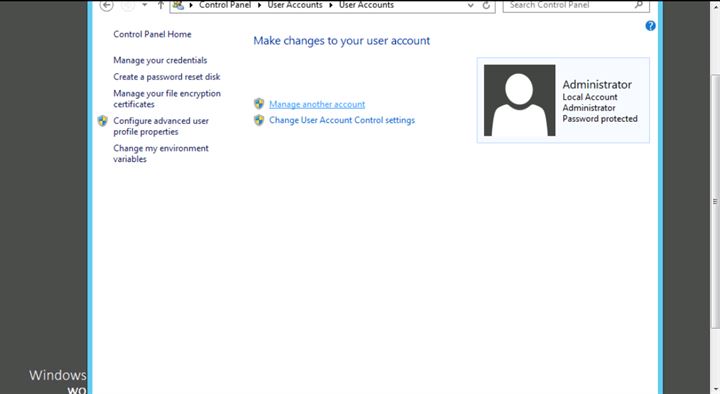
Task: Click the User Accounts icon in address bar
Action: 178,5
